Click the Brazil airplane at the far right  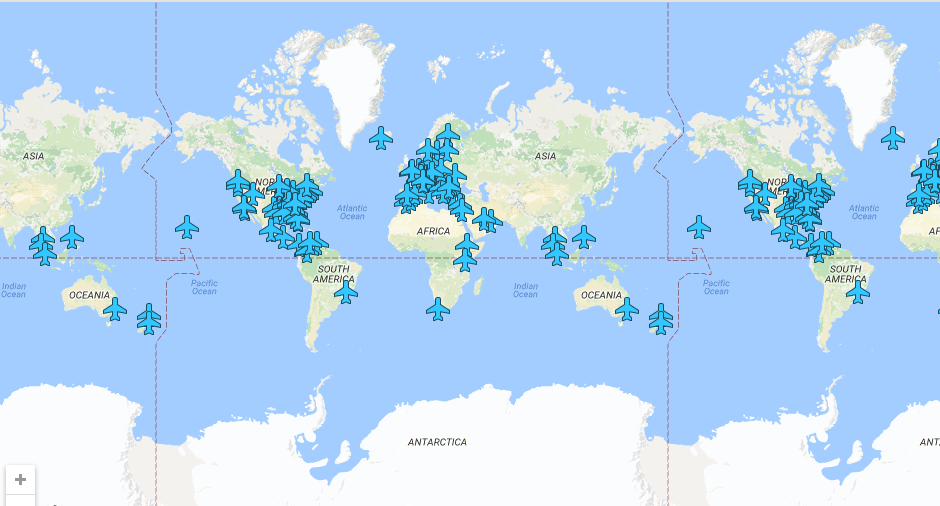858,292
